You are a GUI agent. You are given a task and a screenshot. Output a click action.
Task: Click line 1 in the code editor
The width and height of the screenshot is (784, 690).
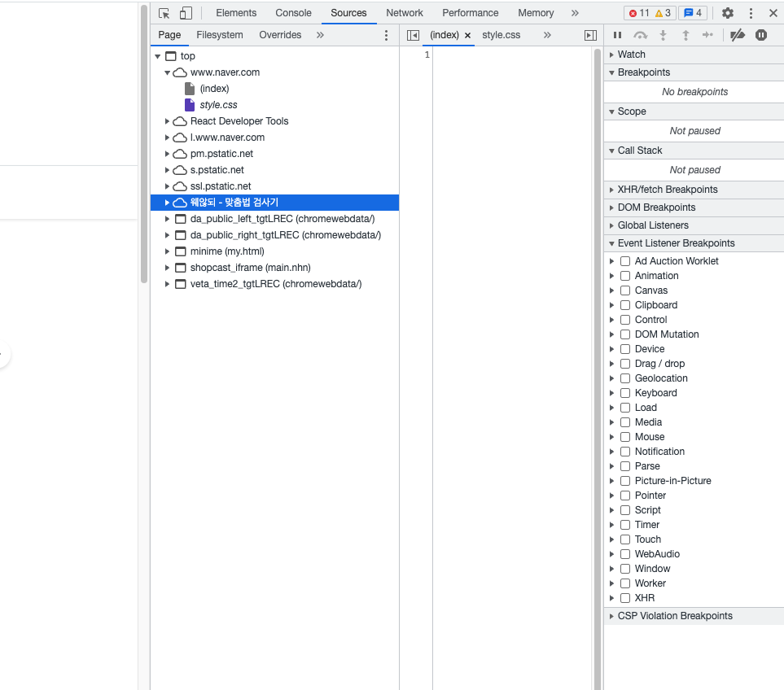[513, 55]
